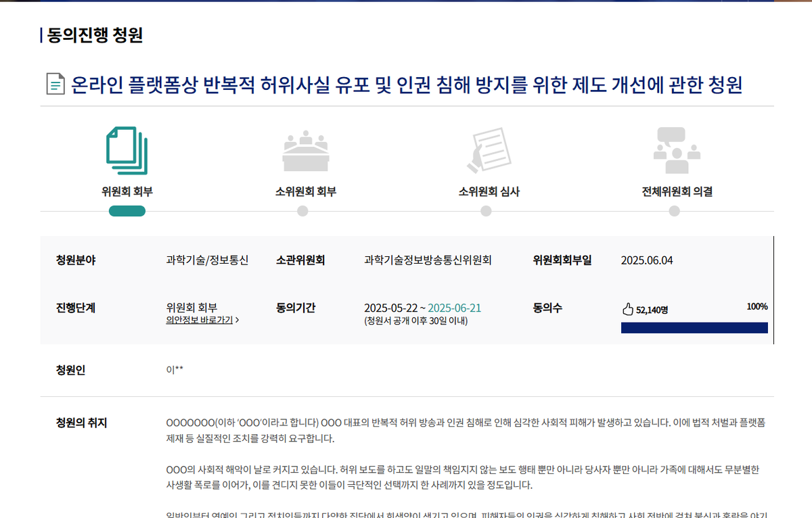
Task: Click the 청원분야 label
Action: (x=76, y=260)
